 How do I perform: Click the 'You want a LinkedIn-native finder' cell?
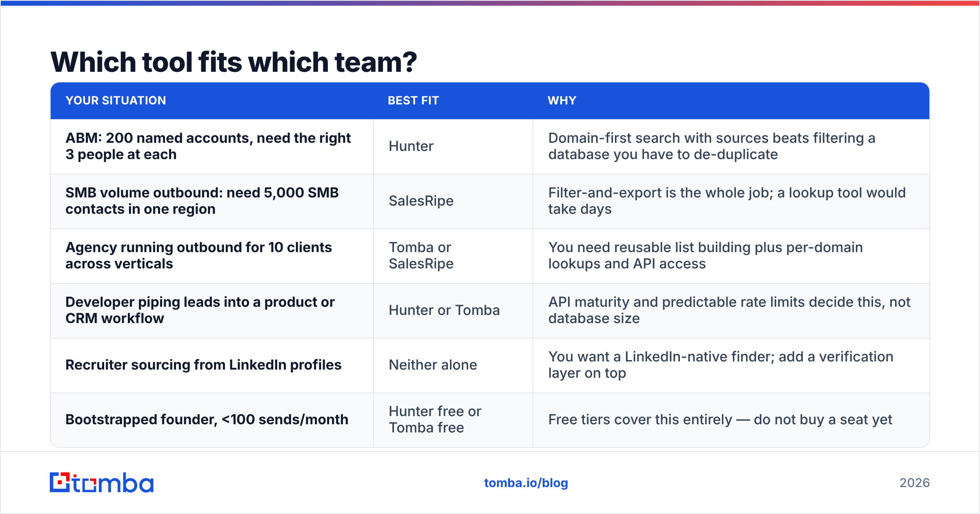pos(731,365)
